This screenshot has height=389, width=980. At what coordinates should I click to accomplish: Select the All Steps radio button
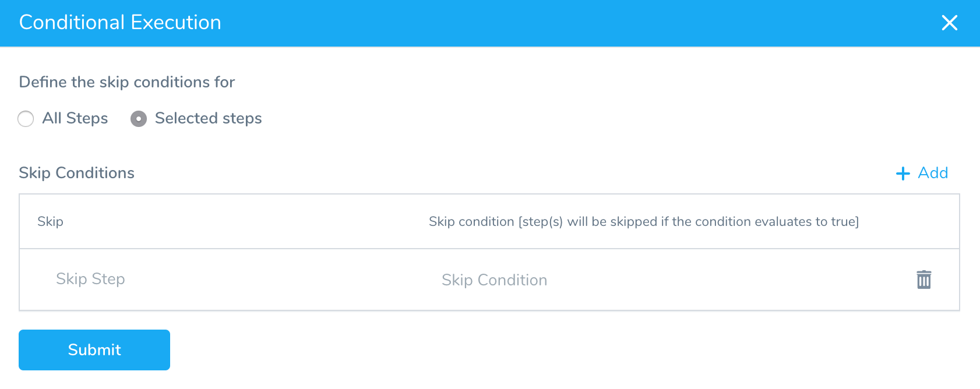point(26,119)
